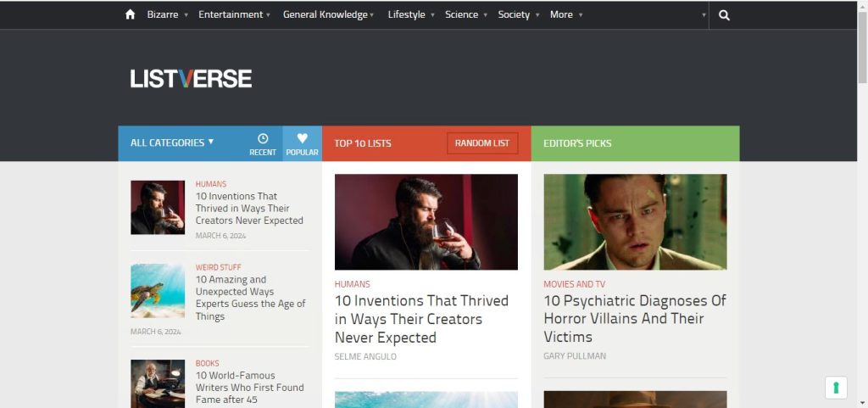The height and width of the screenshot is (408, 868).
Task: Expand the More menu
Action: pyautogui.click(x=565, y=14)
